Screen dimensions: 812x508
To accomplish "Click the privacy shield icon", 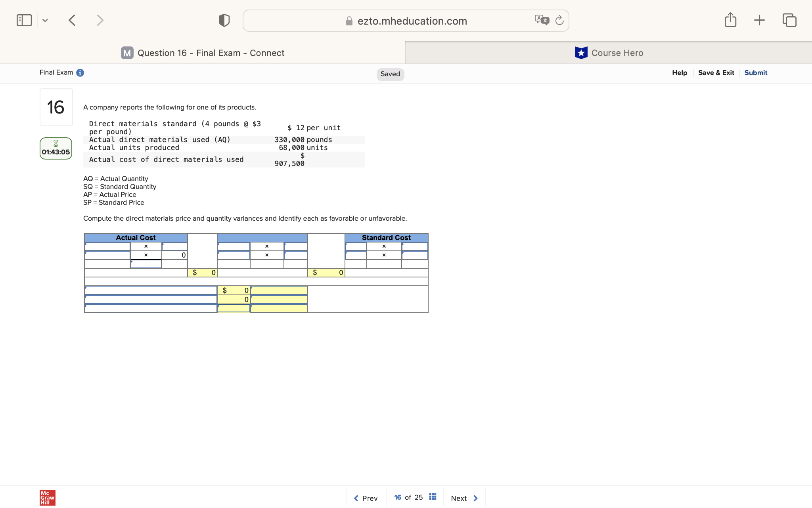I will (224, 20).
